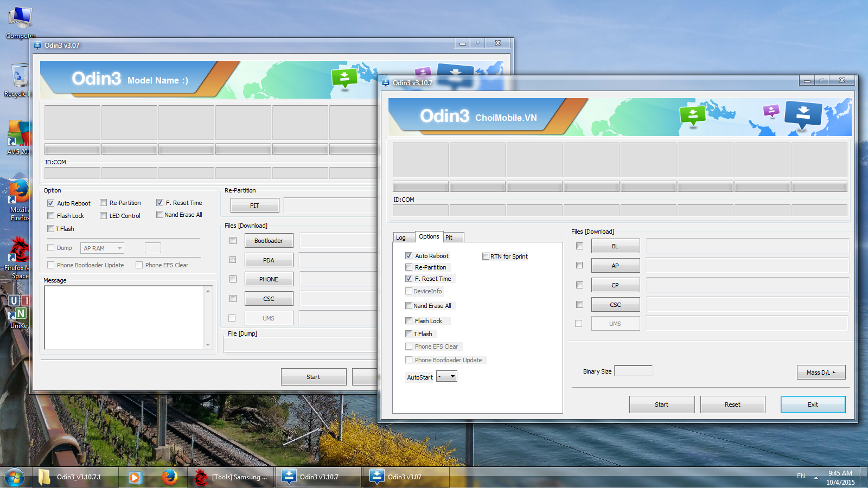The width and height of the screenshot is (868, 488).
Task: Open the media player icon in the taskbar
Action: (135, 477)
